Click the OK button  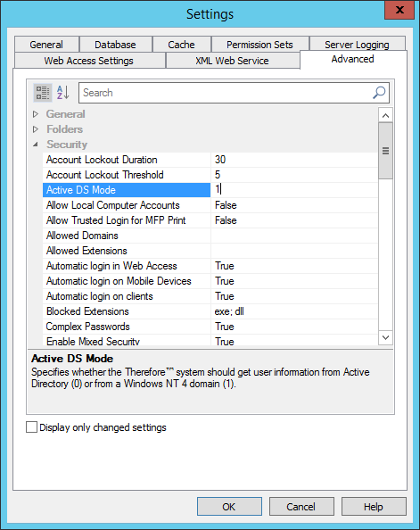[x=229, y=506]
